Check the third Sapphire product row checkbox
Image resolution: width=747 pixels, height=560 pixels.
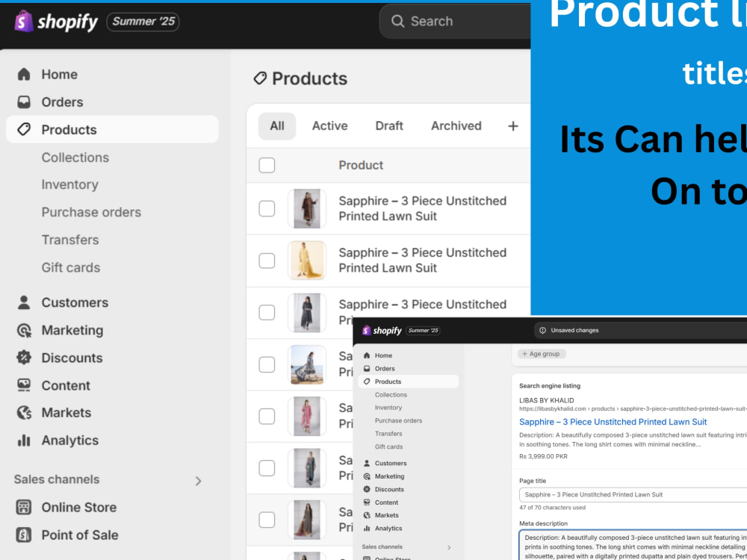point(267,312)
